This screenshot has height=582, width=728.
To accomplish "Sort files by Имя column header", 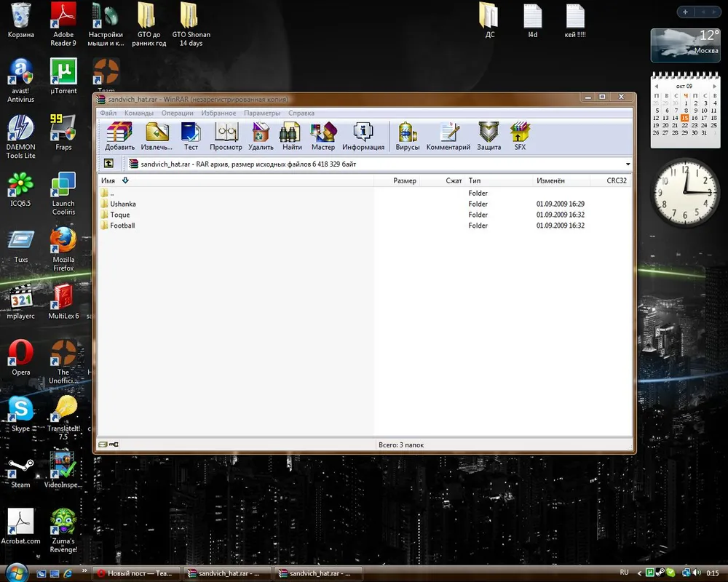I will pos(108,180).
